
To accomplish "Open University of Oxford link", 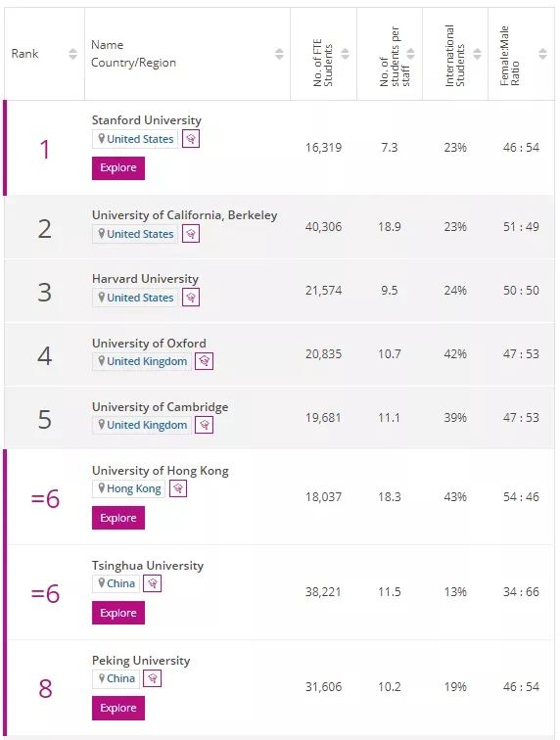I will [x=149, y=344].
